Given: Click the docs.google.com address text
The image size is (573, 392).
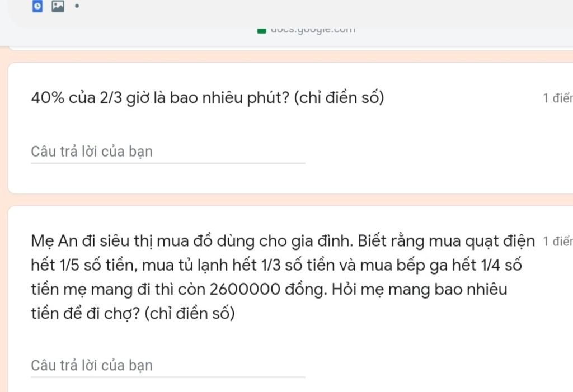Looking at the screenshot, I should coord(313,30).
